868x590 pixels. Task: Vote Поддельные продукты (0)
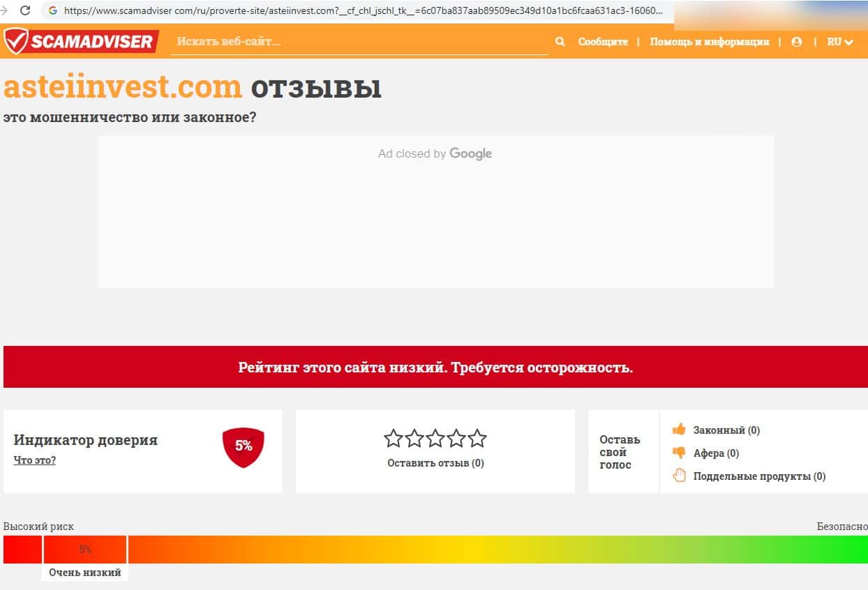[759, 476]
